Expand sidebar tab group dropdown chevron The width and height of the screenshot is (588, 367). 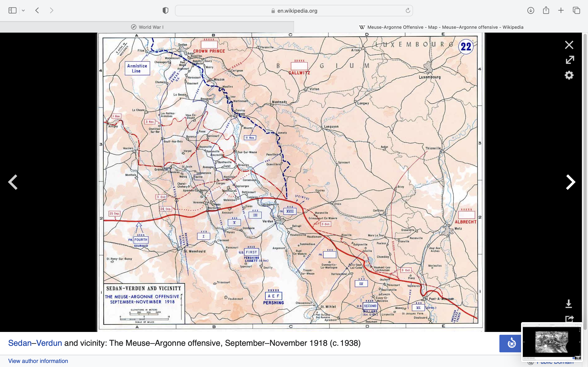click(23, 10)
